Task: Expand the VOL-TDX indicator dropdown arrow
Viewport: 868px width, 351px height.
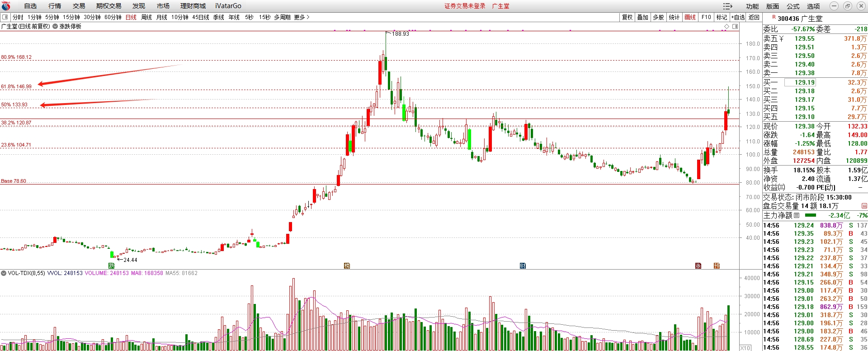Action: (x=4, y=273)
